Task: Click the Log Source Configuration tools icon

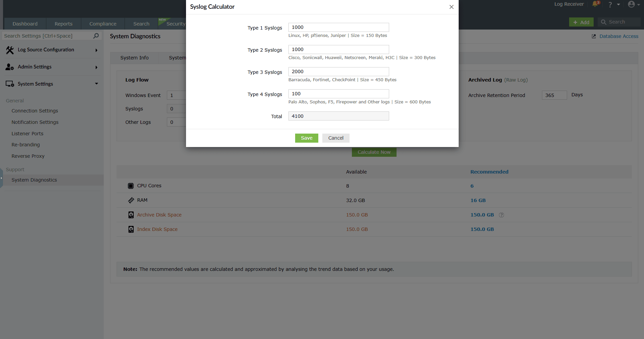Action: (10, 50)
